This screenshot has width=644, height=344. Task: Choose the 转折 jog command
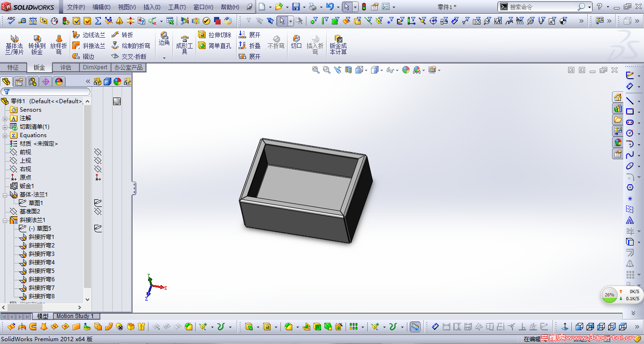coord(122,35)
